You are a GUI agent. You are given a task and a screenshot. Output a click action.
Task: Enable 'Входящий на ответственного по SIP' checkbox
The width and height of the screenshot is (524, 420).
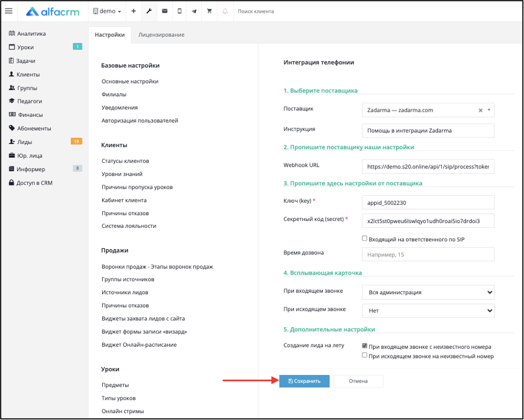point(364,239)
